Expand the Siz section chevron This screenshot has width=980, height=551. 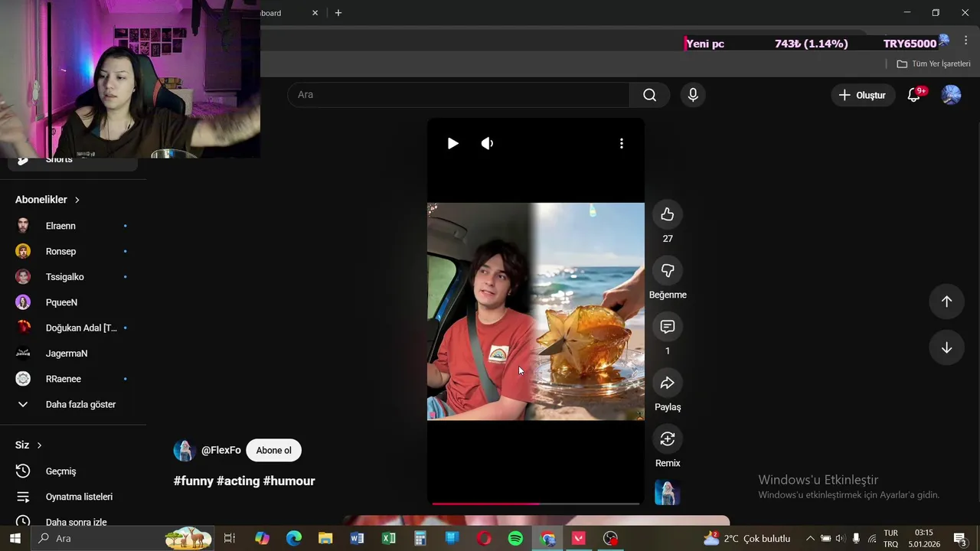39,445
